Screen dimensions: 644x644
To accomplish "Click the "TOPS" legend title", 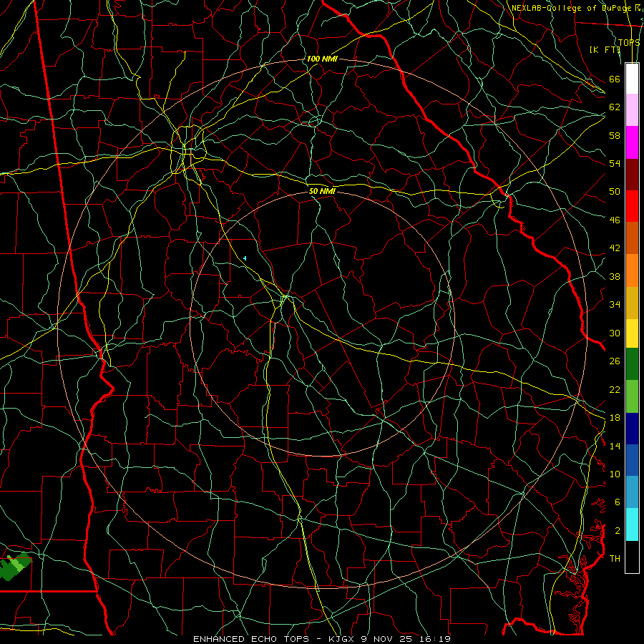I will [629, 42].
